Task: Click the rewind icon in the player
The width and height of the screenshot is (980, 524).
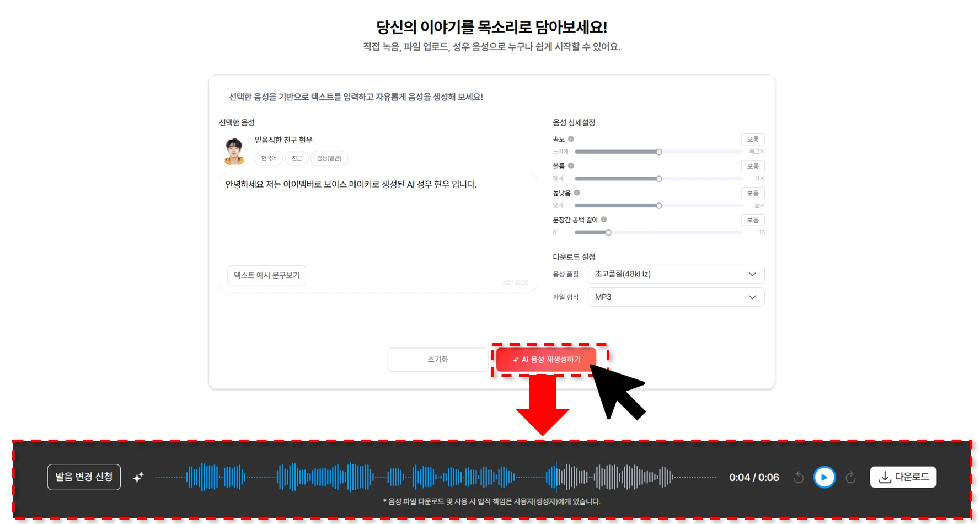Action: coord(798,477)
